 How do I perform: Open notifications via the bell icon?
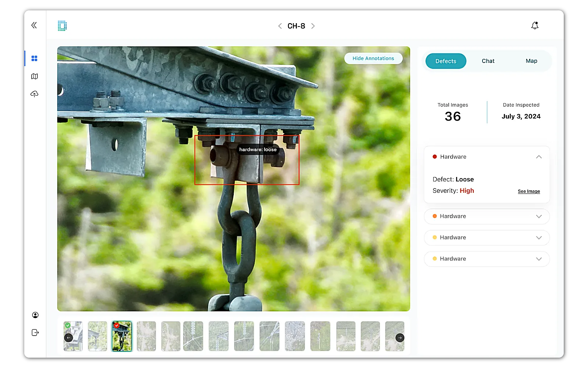pos(535,25)
